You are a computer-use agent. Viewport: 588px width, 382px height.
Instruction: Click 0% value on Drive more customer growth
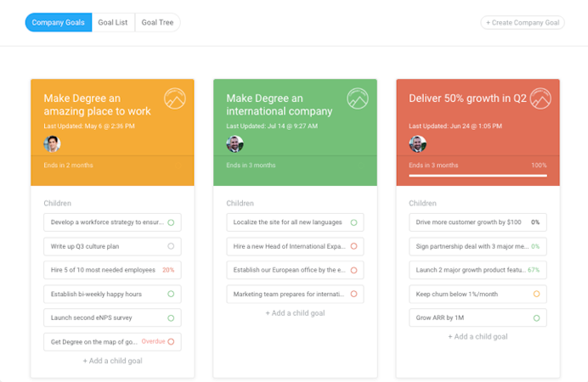coord(535,222)
